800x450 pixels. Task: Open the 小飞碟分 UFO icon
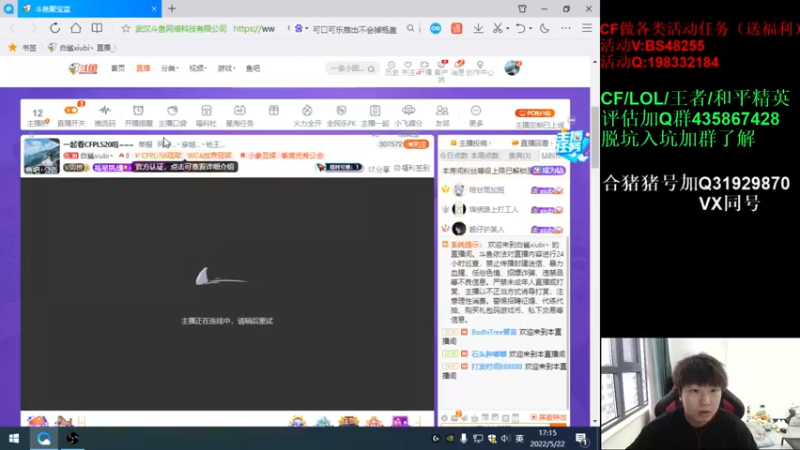pyautogui.click(x=408, y=116)
